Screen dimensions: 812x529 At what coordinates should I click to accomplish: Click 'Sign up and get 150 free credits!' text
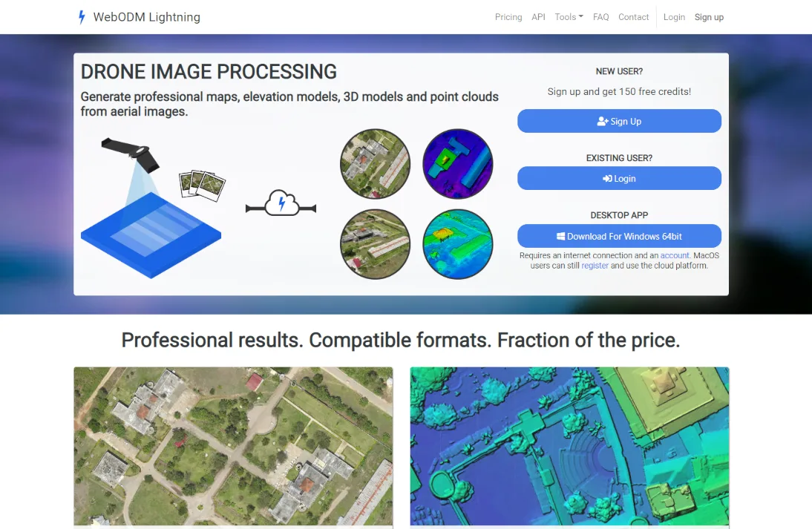(619, 91)
